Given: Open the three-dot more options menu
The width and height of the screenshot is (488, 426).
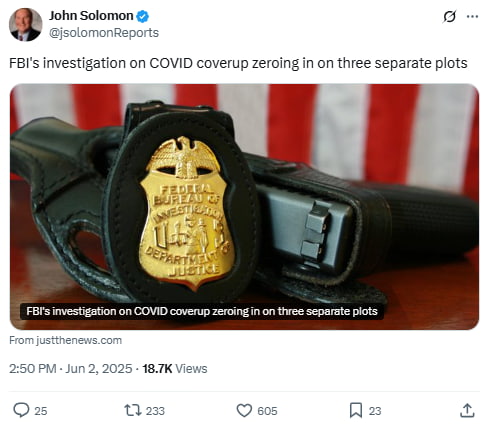Looking at the screenshot, I should pos(472,16).
